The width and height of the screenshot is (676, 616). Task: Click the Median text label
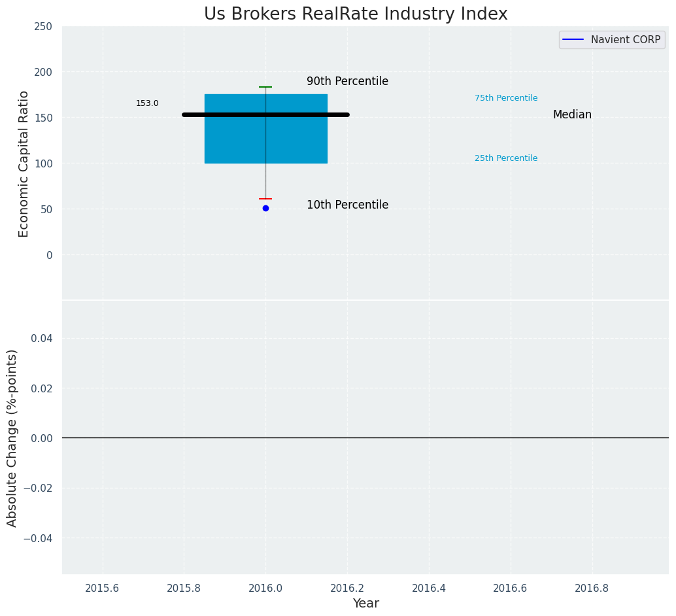[572, 114]
